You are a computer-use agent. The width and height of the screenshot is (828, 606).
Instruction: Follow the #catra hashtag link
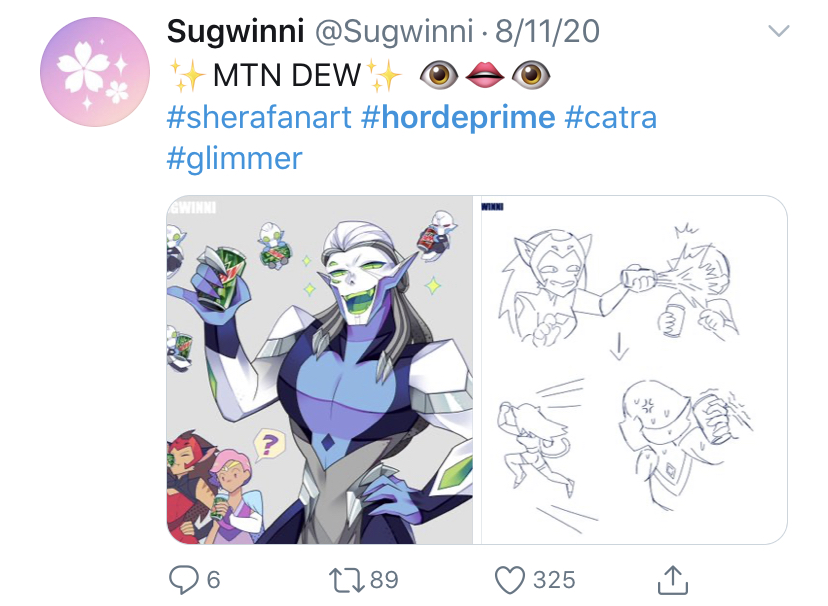pyautogui.click(x=610, y=117)
